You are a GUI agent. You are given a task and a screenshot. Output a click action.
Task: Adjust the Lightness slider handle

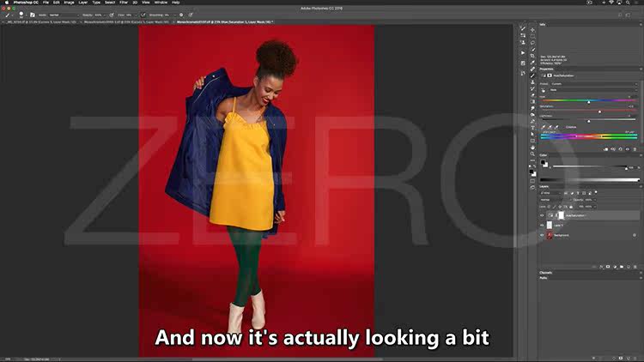[588, 121]
